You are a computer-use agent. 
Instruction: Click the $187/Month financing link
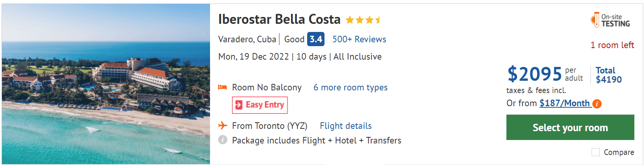pos(565,103)
